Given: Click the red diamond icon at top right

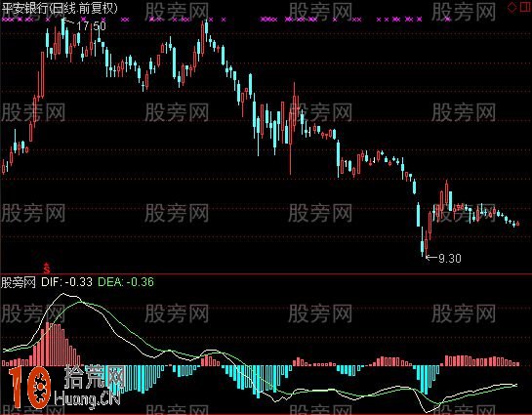Looking at the screenshot, I should (512, 7).
